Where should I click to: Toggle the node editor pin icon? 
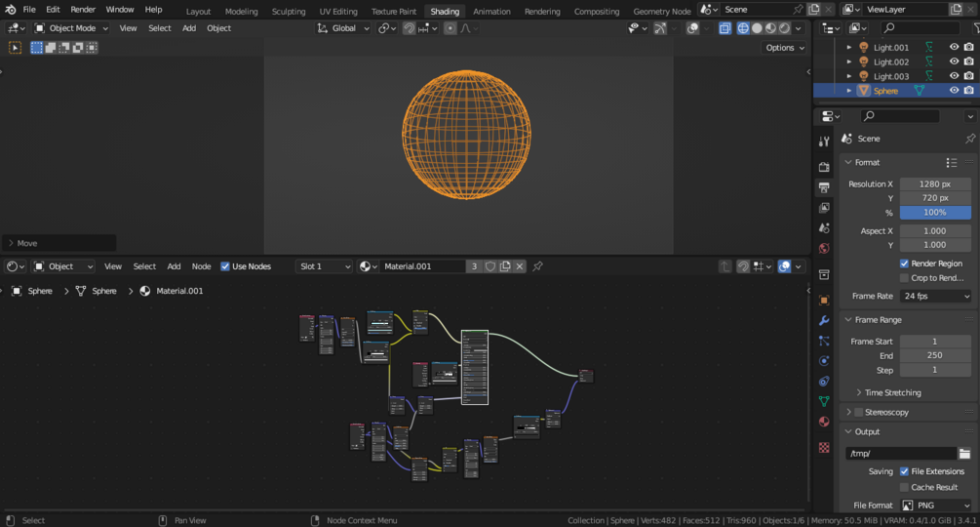click(537, 266)
